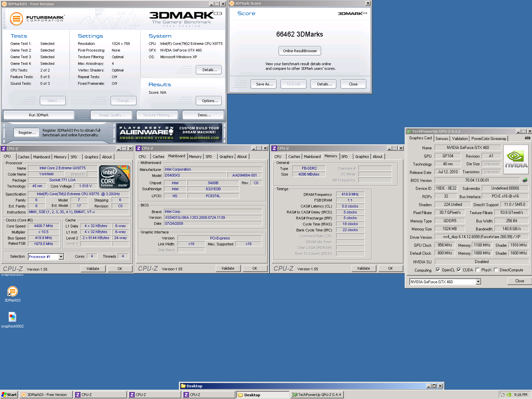Click the Driver Version field in GPU-Z
532x399 pixels.
(481, 237)
